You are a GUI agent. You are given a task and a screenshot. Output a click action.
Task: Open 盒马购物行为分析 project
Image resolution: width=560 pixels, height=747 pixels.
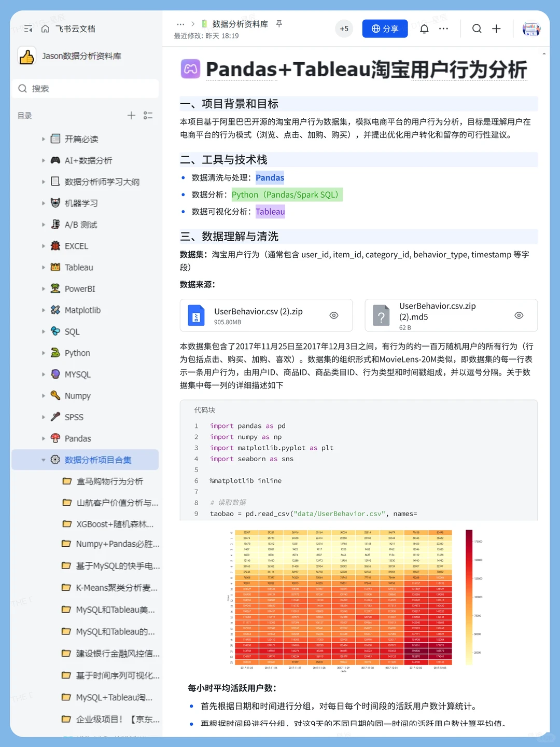[110, 481]
